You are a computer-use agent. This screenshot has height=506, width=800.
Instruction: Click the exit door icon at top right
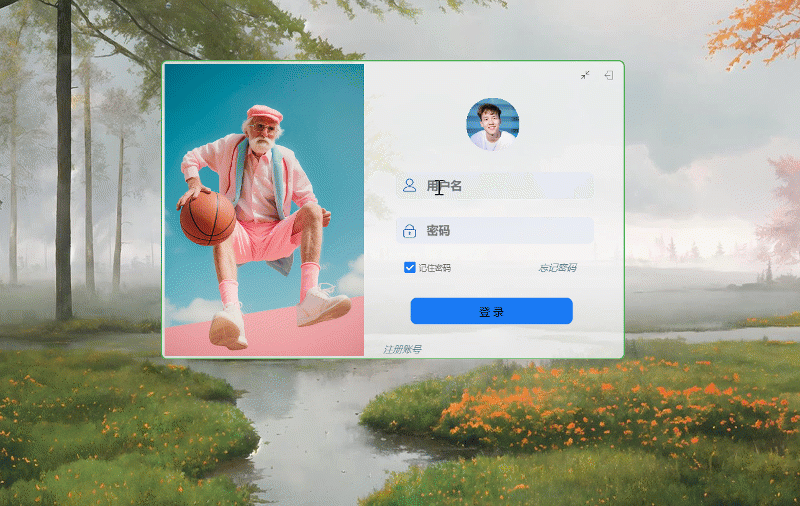[609, 75]
